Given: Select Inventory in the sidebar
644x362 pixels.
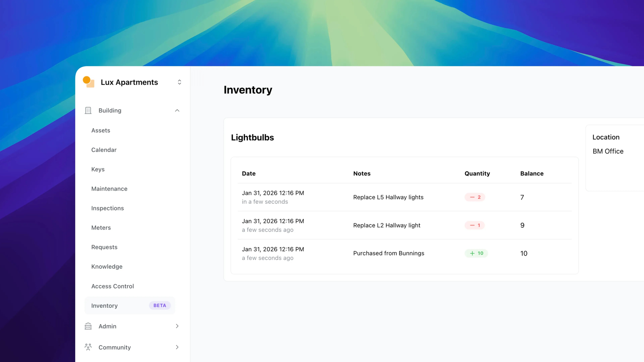Looking at the screenshot, I should [104, 305].
